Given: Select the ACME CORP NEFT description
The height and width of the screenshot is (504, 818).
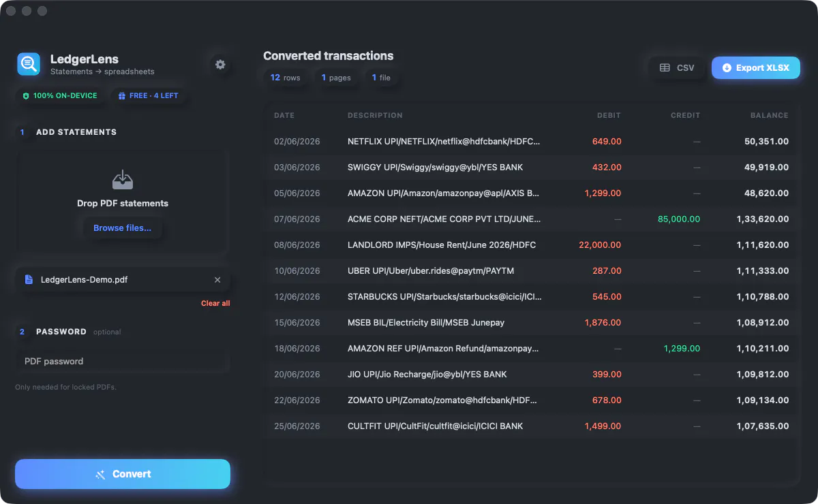Looking at the screenshot, I should (444, 219).
